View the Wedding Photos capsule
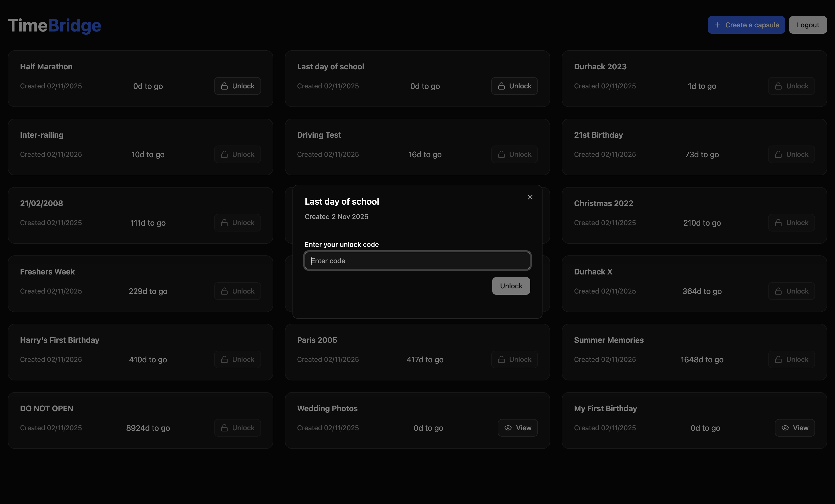 tap(517, 428)
